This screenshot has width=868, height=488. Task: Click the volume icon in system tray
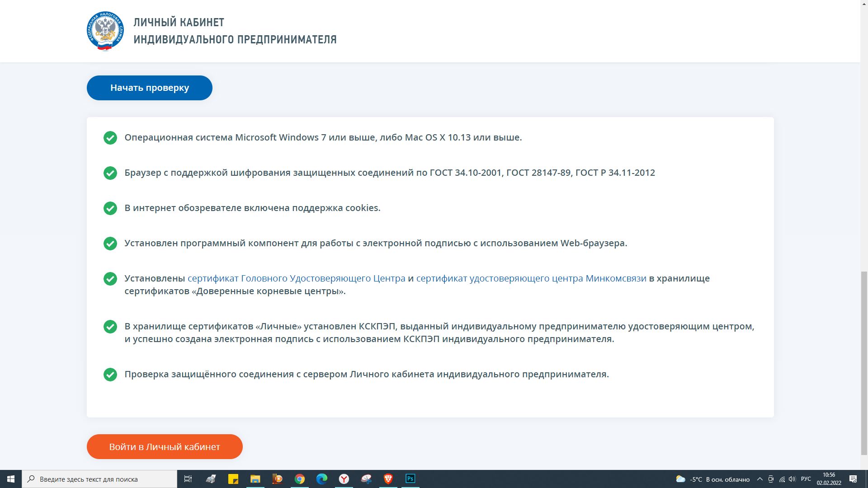coord(792,479)
